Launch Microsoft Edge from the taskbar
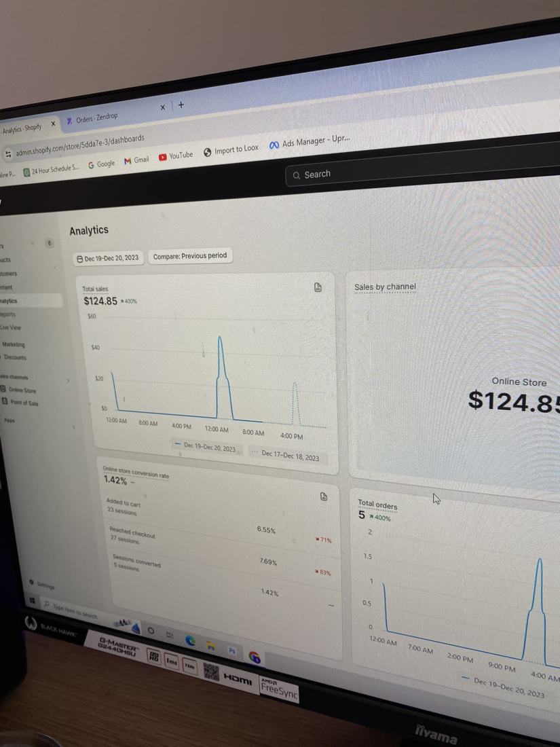This screenshot has height=747, width=560. pos(191,641)
